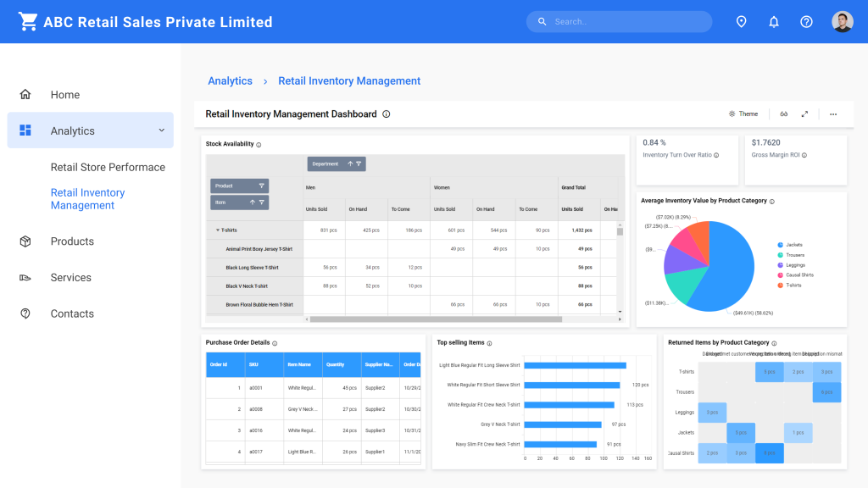Image resolution: width=868 pixels, height=488 pixels.
Task: Click the filter icon on the Product field
Action: [261, 186]
